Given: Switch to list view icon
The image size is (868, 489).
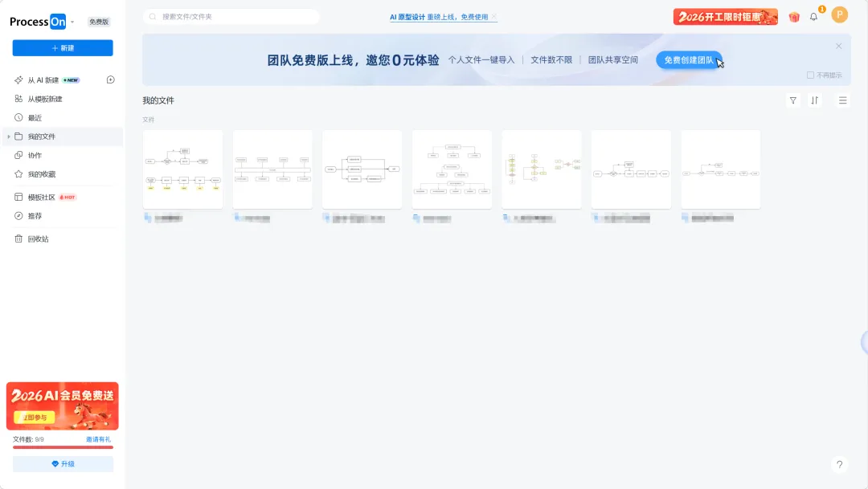Looking at the screenshot, I should (x=842, y=100).
